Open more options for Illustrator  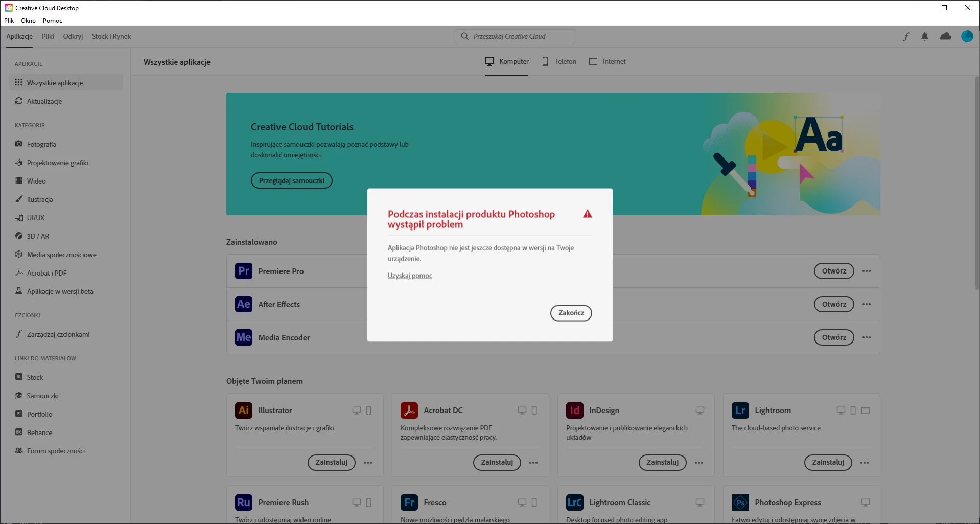point(368,463)
